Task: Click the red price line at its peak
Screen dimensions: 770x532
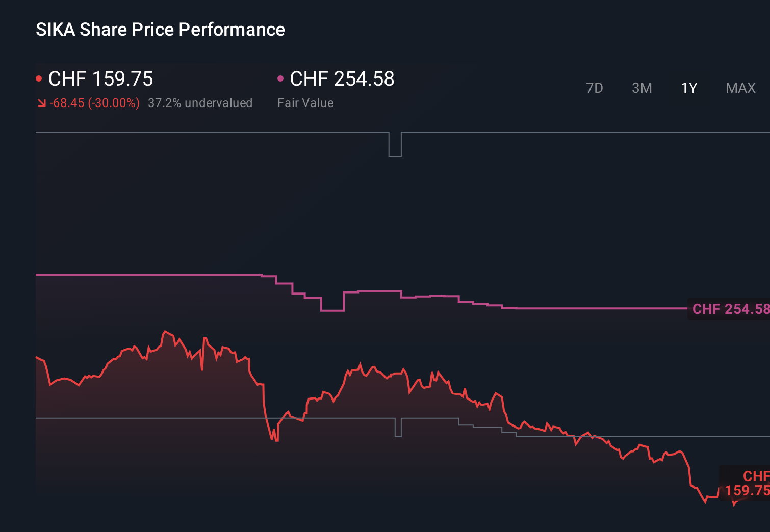Action: (x=165, y=330)
